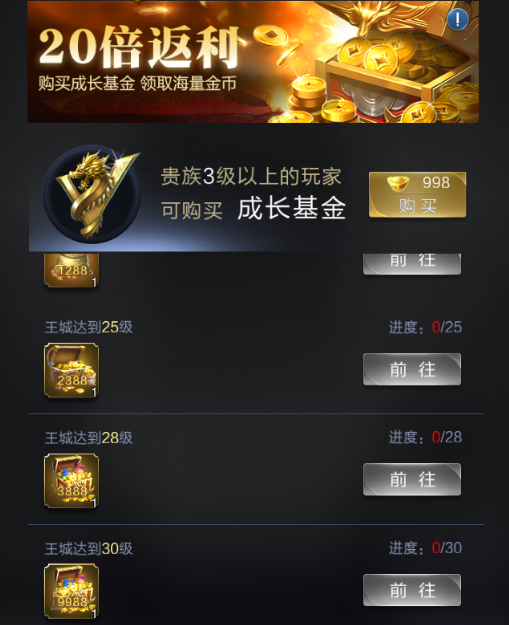Image resolution: width=509 pixels, height=625 pixels.
Task: Click 前往 for castle level 28
Action: click(412, 480)
